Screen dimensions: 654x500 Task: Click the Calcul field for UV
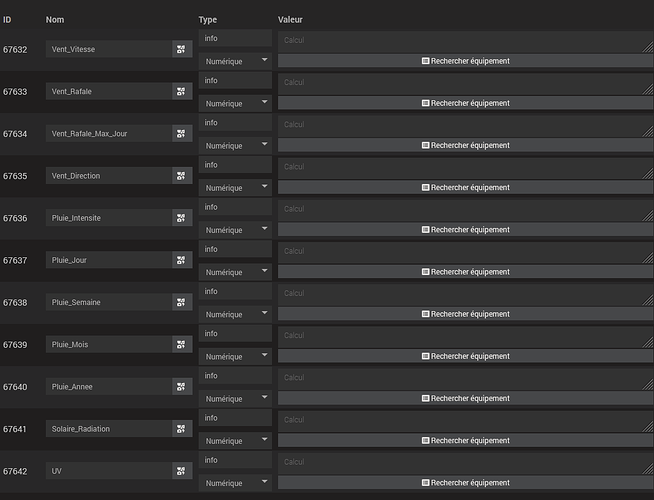coord(465,463)
